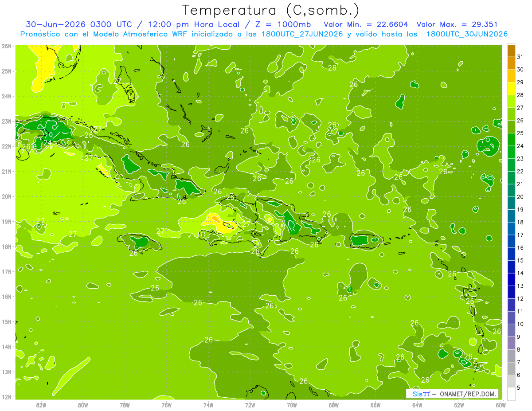This screenshot has width=532, height=411.
Task: Click the longitude label 66W
Action: pyautogui.click(x=375, y=404)
